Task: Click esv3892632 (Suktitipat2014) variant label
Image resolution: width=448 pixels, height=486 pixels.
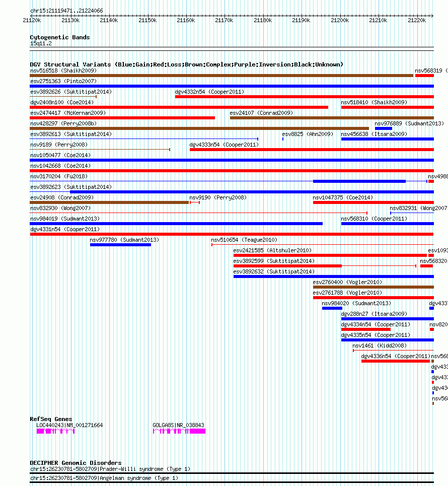Action: [274, 271]
